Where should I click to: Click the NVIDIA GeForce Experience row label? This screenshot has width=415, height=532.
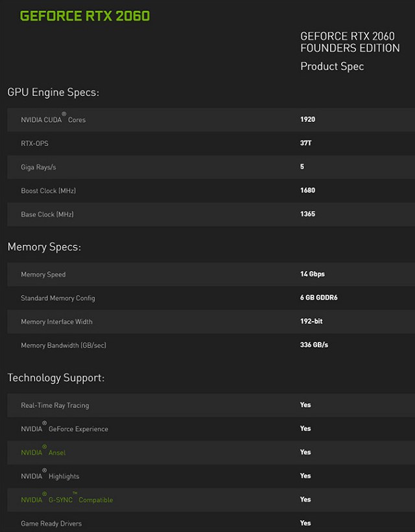[x=65, y=429]
